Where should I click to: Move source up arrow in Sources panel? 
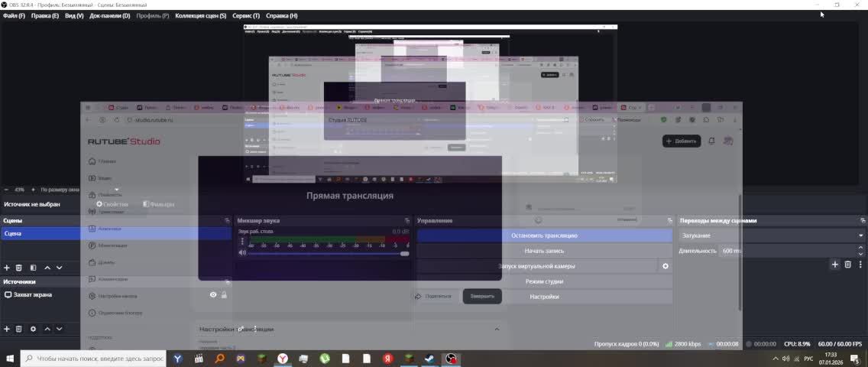tap(47, 329)
